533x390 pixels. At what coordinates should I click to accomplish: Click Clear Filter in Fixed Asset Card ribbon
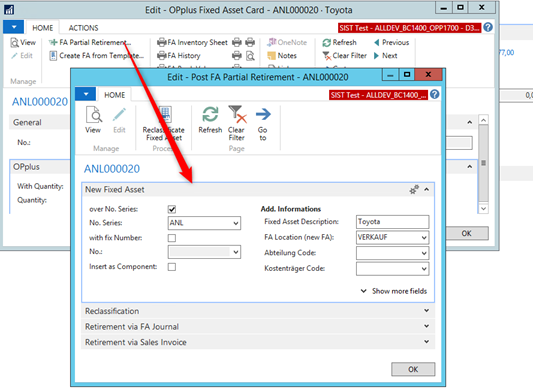tap(344, 55)
